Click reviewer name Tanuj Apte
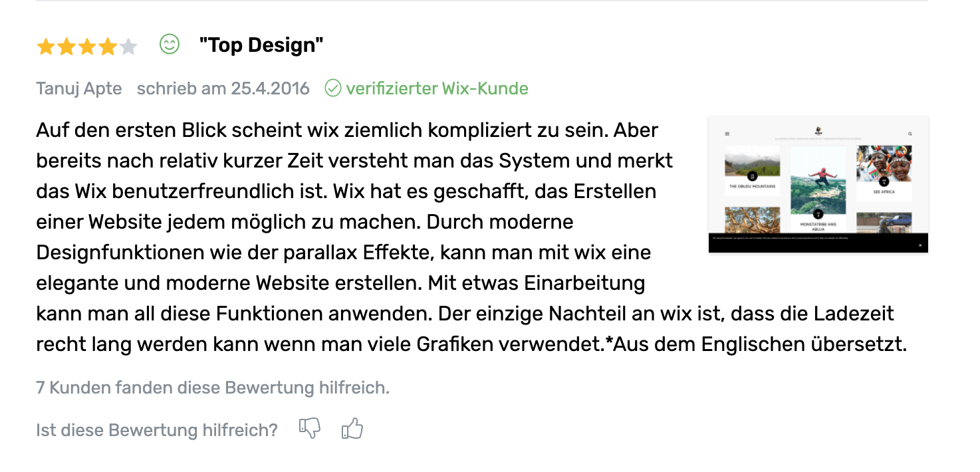The image size is (980, 472). 79,88
